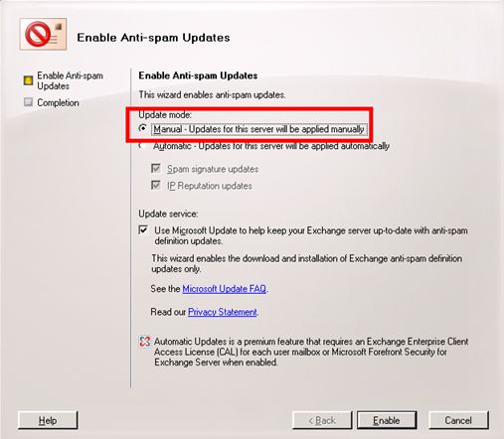Open the Privacy Statement link
Viewport: 504px width, 439px height.
coord(223,312)
